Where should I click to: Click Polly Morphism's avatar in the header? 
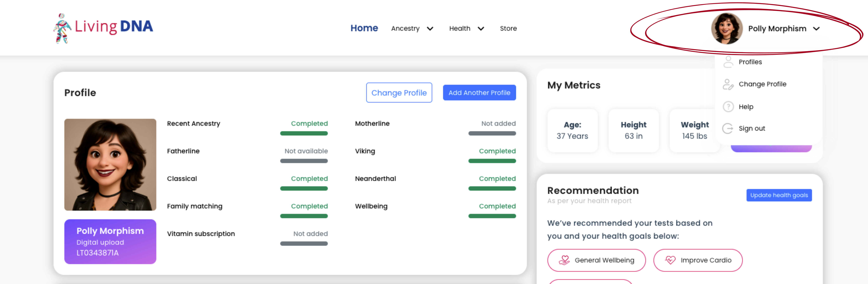(727, 29)
